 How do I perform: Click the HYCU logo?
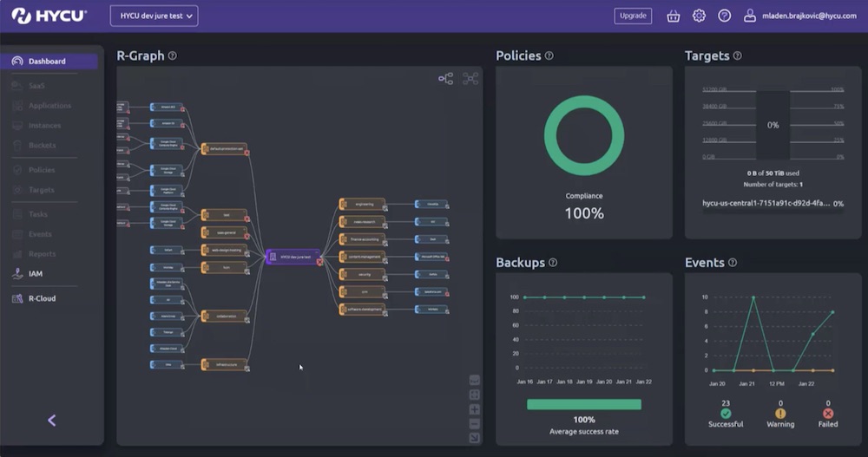coord(49,16)
